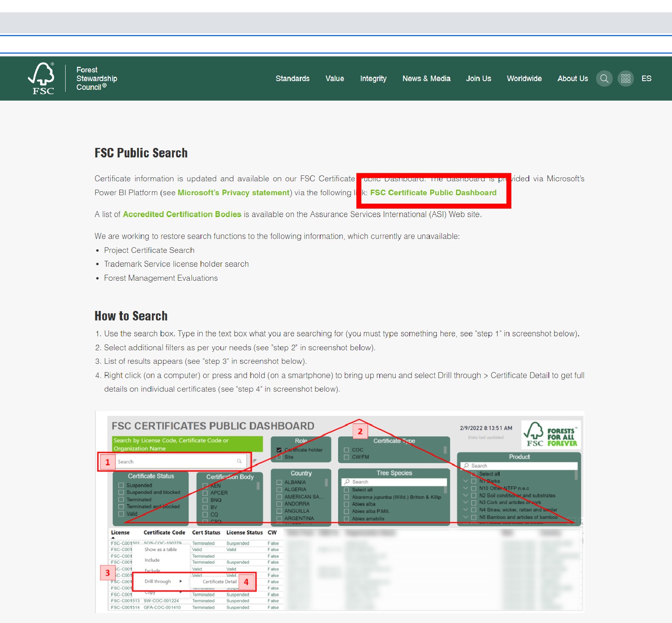Open the grid apps menu icon
The width and height of the screenshot is (672, 623).
[625, 79]
